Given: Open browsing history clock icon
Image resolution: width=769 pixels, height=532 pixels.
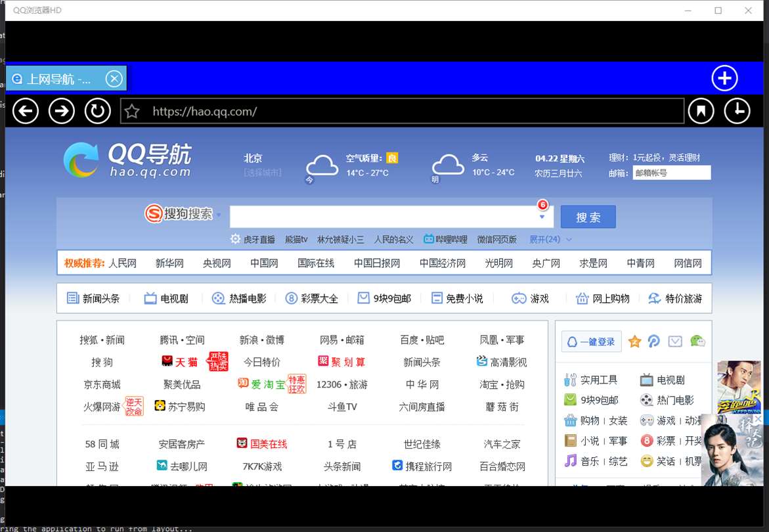Looking at the screenshot, I should tap(737, 111).
